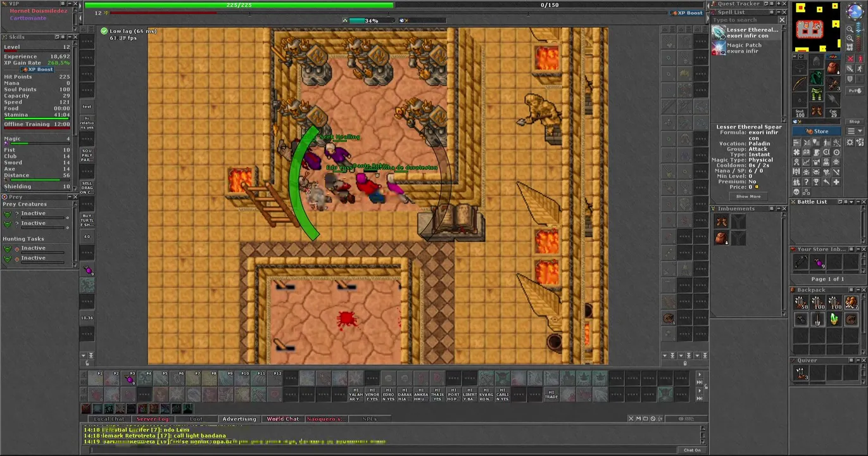Click the legs slot in the inventory
868x456 pixels.
[x=816, y=94]
